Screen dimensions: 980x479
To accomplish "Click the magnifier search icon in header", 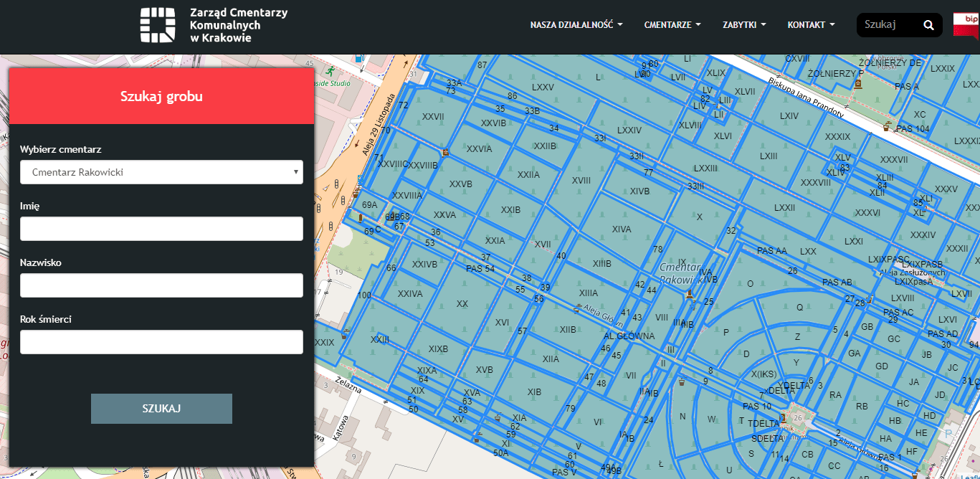I will click(928, 25).
